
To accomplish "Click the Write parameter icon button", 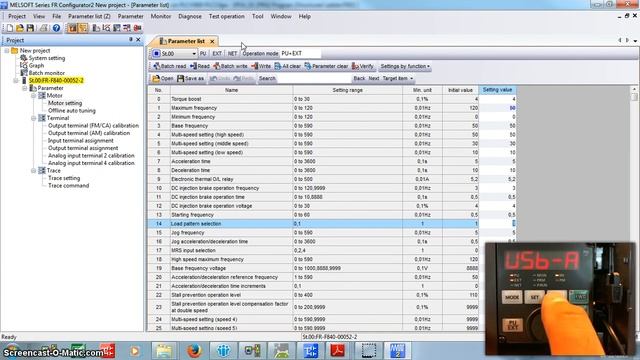I will 261,66.
